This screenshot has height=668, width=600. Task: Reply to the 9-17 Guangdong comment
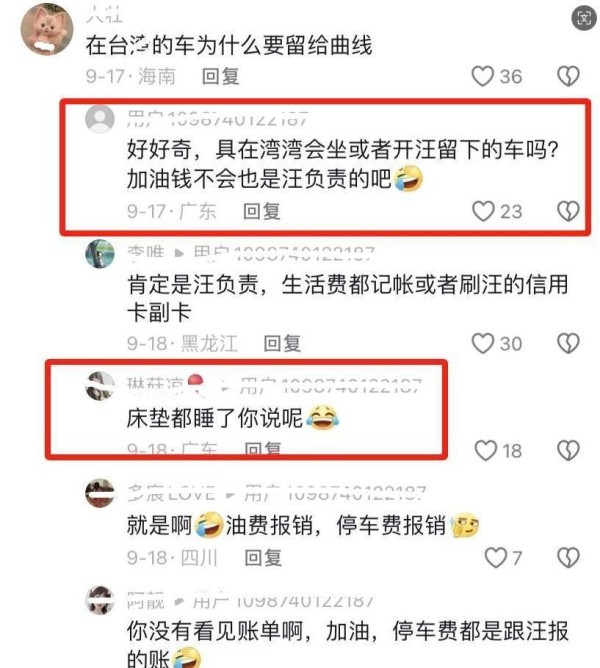pos(262,211)
